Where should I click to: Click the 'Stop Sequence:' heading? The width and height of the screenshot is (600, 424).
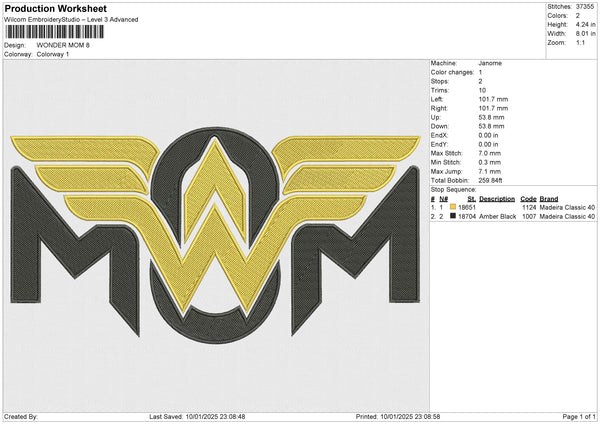coord(453,190)
